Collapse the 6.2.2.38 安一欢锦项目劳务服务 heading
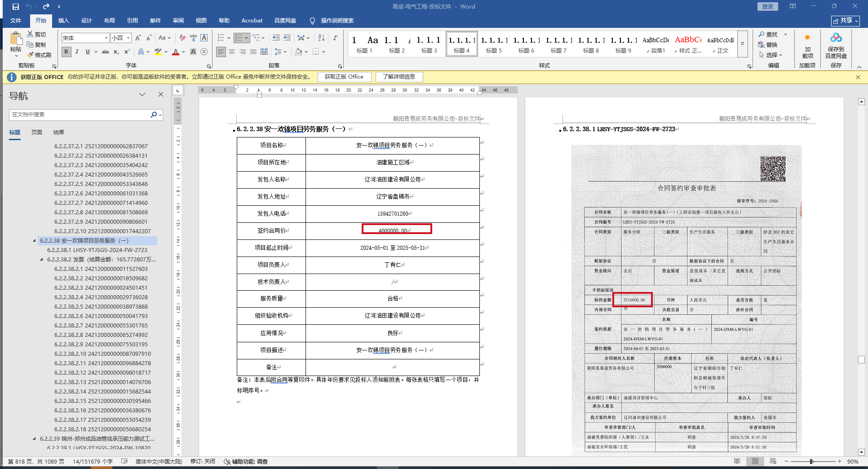The height and width of the screenshot is (469, 868). tap(34, 241)
